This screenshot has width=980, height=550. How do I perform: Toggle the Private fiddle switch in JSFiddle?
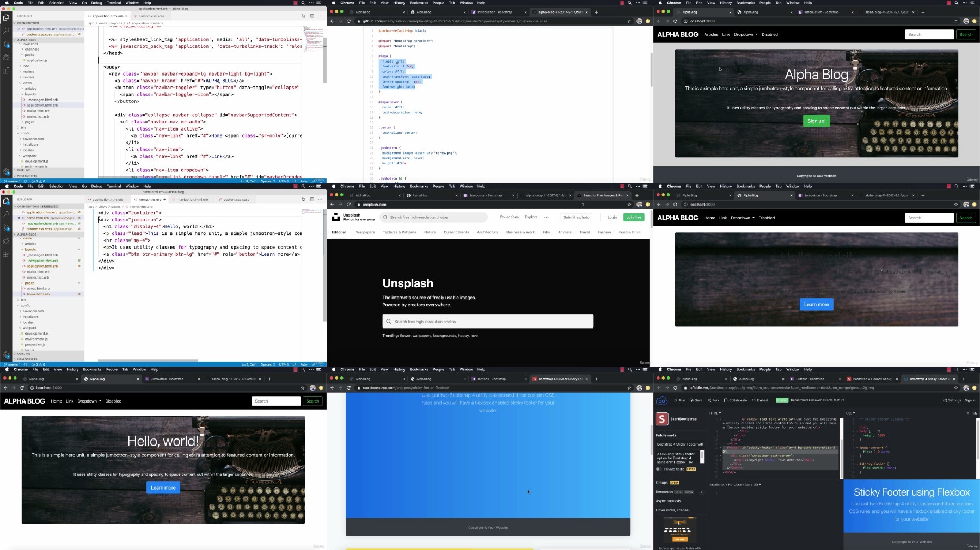pyautogui.click(x=659, y=469)
